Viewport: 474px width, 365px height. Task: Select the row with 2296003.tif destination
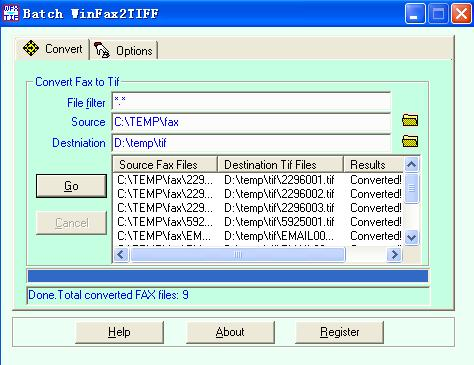pos(258,208)
